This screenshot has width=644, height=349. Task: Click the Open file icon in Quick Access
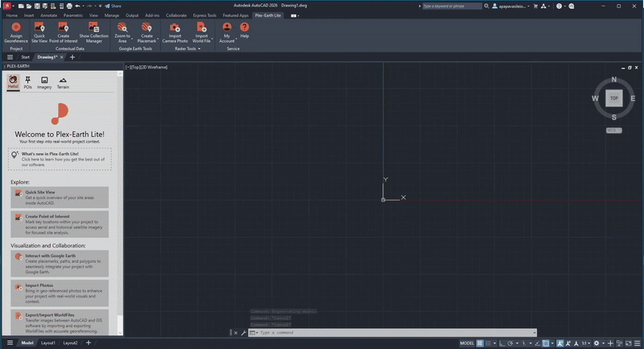(29, 6)
